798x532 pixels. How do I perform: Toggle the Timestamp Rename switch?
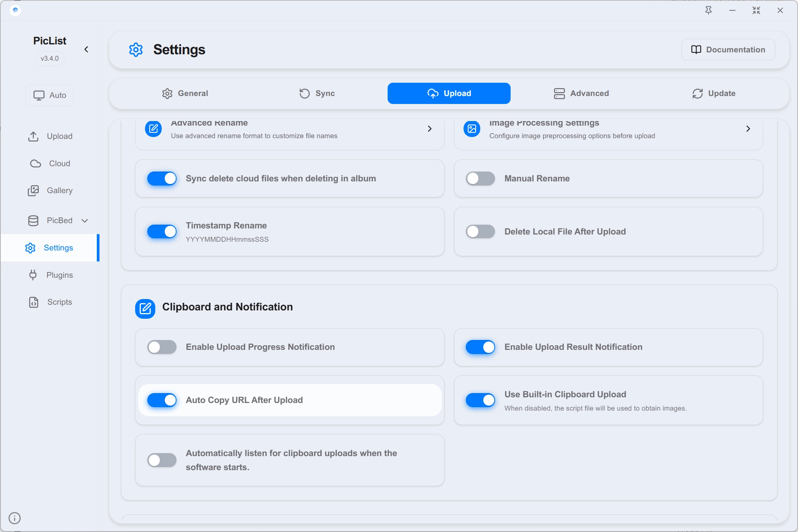coord(162,231)
